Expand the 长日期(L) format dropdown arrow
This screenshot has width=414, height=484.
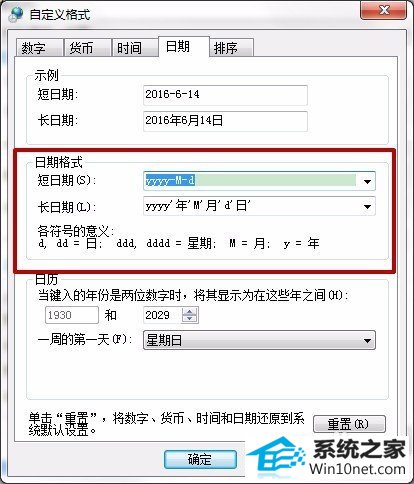click(367, 207)
